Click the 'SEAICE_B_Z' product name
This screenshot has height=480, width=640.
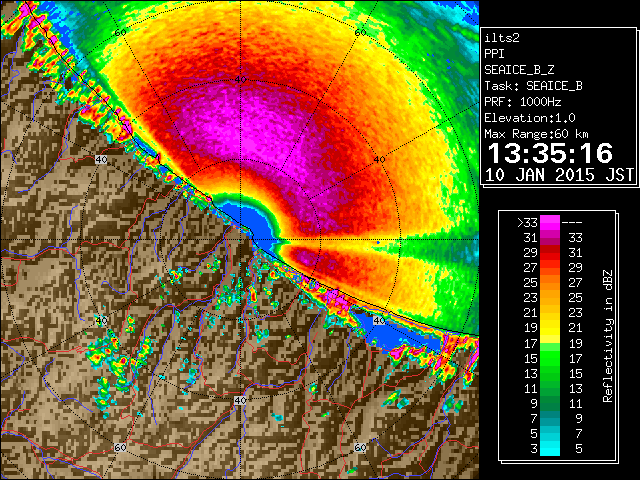click(519, 70)
